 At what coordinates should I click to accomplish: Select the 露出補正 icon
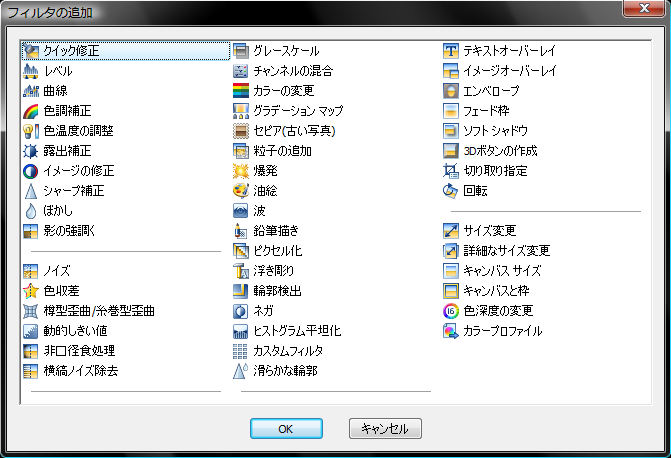(x=31, y=151)
